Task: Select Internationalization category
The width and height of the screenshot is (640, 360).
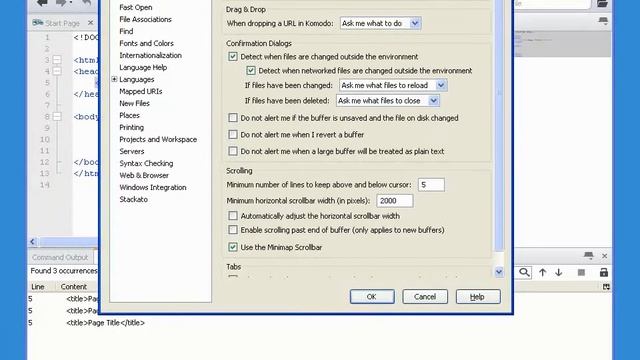Action: [151, 55]
